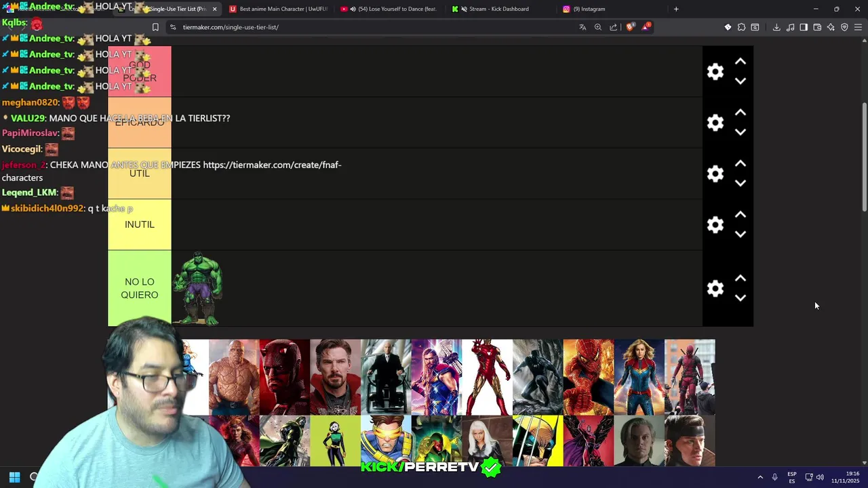Image resolution: width=868 pixels, height=488 pixels.
Task: Move GOD PODER tier down with arrow
Action: click(741, 81)
